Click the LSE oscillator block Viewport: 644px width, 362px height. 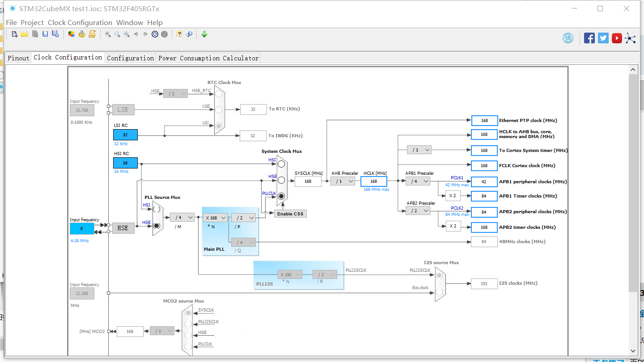(123, 109)
